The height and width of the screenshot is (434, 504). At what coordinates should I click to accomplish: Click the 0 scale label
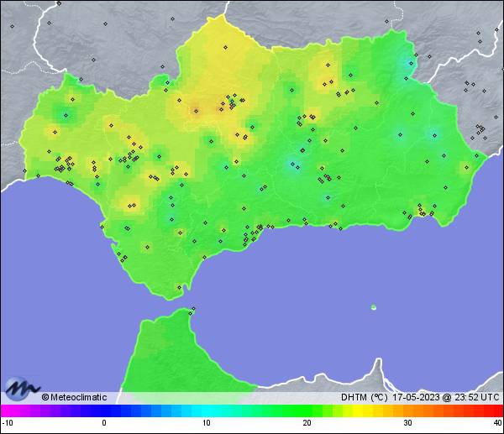(104, 423)
